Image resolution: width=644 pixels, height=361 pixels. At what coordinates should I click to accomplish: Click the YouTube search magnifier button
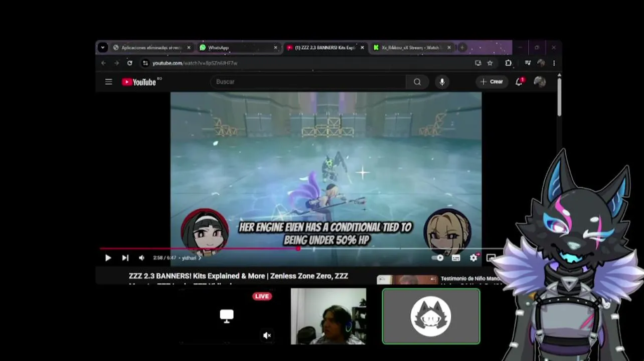click(x=417, y=82)
